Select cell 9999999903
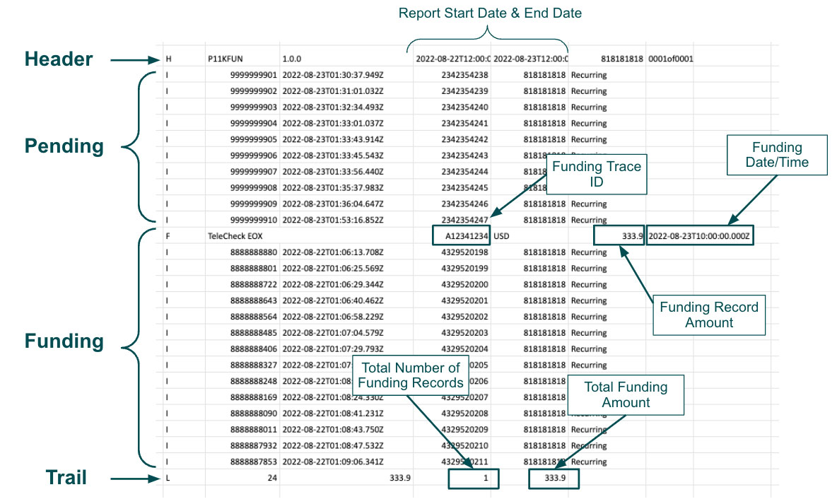 pos(254,107)
